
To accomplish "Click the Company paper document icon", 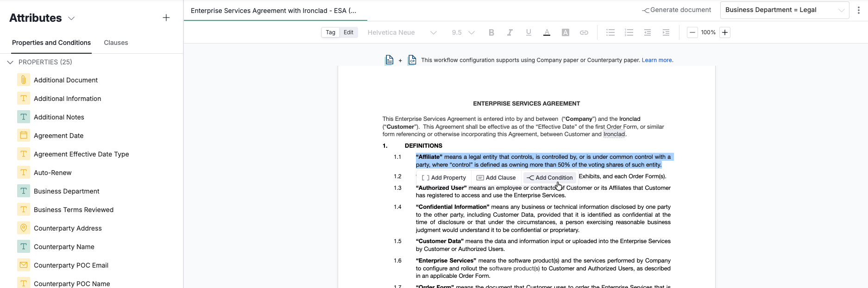I will coord(390,60).
